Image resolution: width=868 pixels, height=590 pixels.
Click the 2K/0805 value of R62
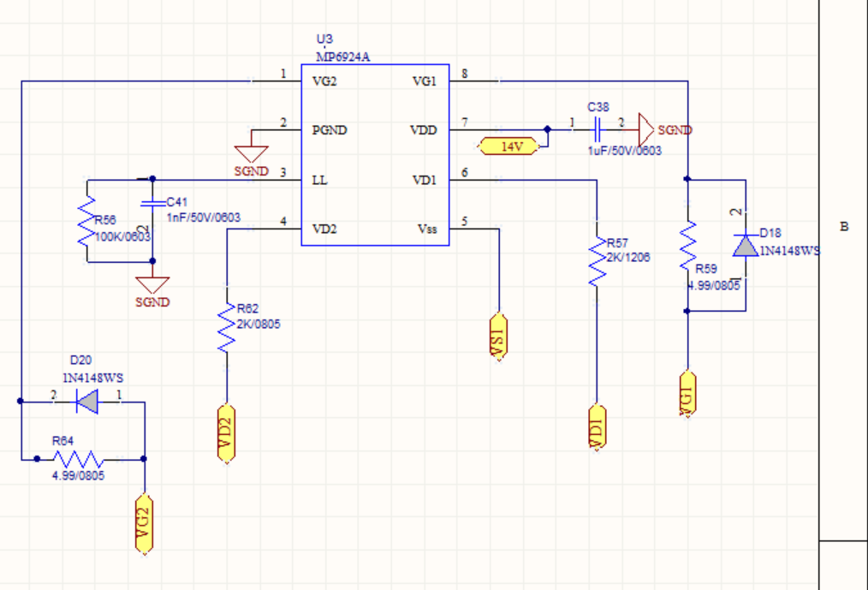click(259, 324)
